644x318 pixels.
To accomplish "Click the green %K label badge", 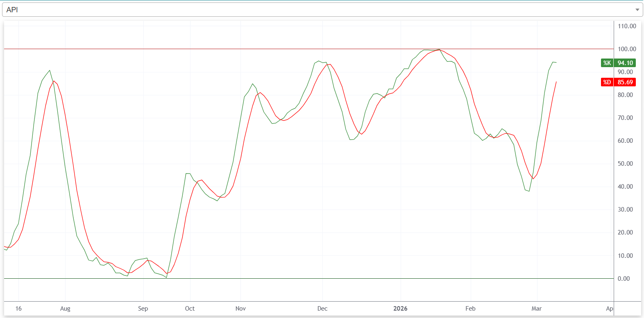I will point(607,63).
